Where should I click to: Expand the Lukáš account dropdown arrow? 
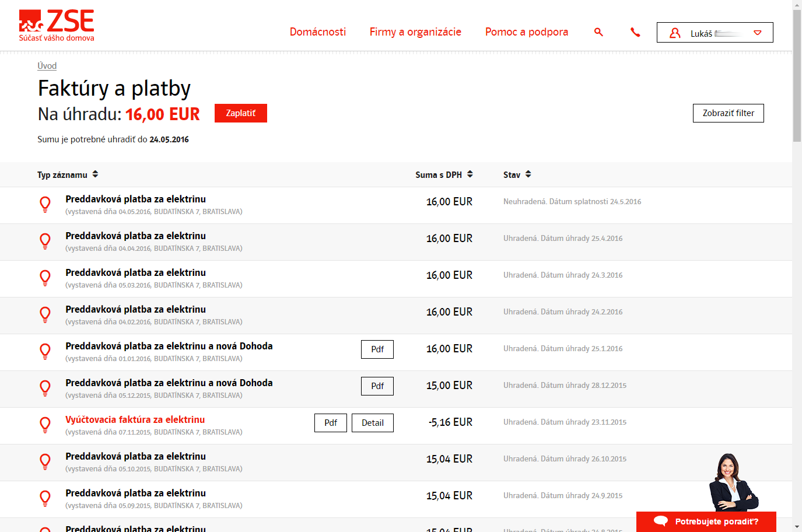click(758, 33)
